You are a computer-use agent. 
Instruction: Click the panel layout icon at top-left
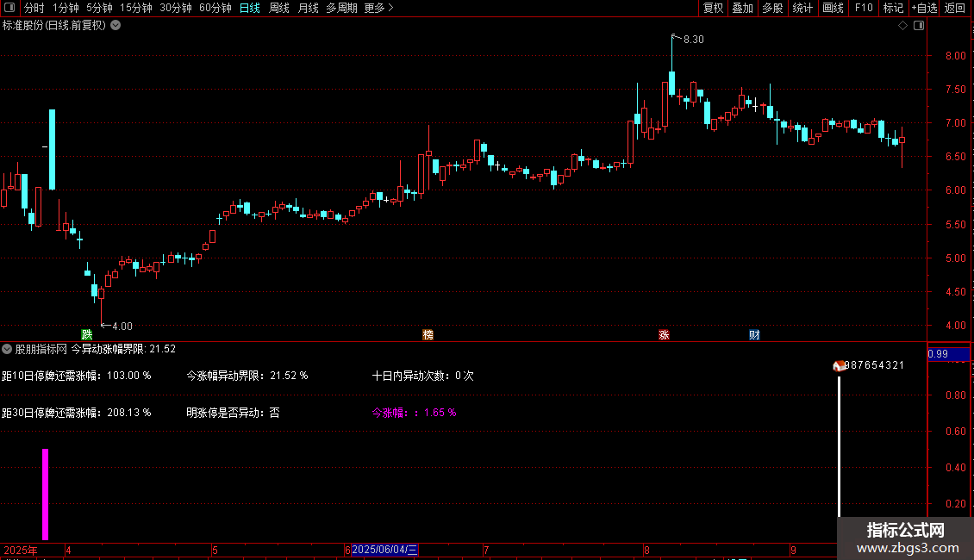pyautogui.click(x=9, y=8)
